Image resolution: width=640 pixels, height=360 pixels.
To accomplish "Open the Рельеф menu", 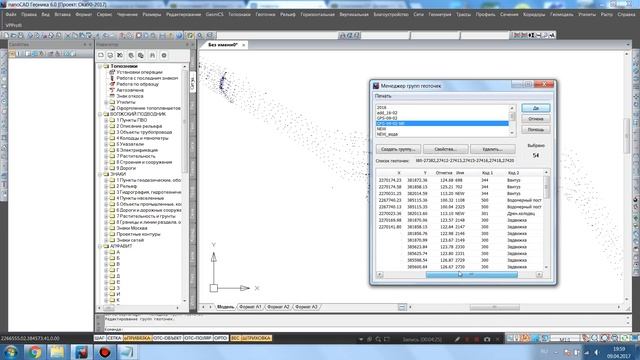I will [x=288, y=14].
